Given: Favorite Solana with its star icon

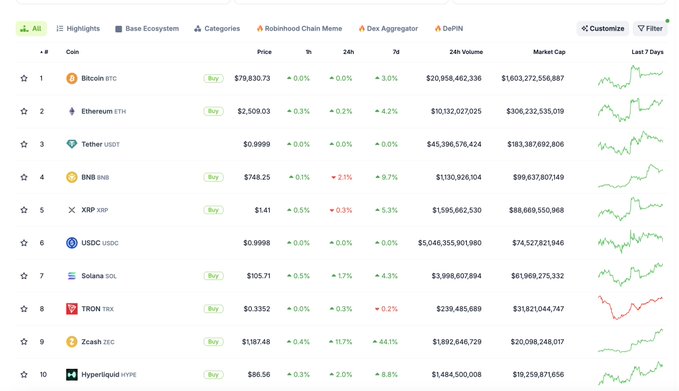Looking at the screenshot, I should 24,276.
